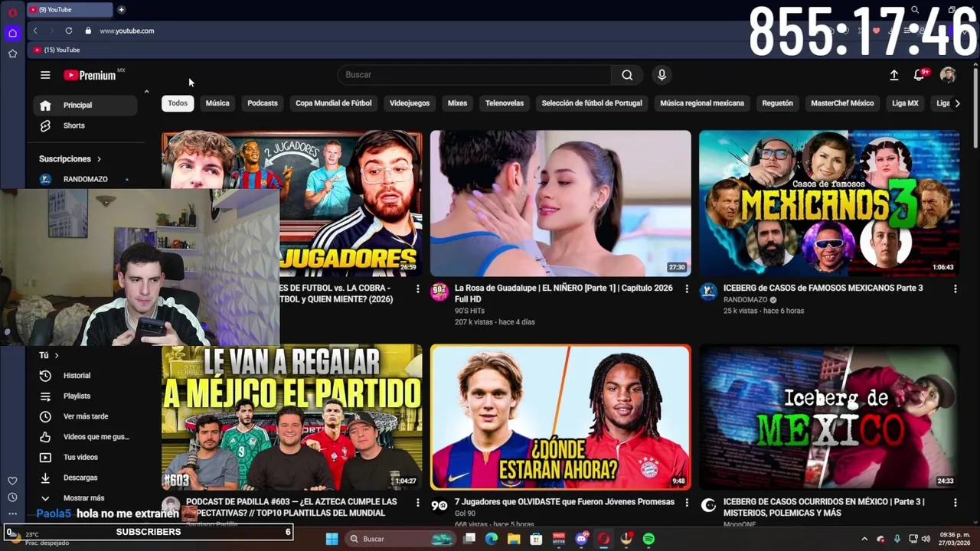Open the YouTube hamburger guide menu
Image resolution: width=980 pixels, height=551 pixels.
click(45, 75)
